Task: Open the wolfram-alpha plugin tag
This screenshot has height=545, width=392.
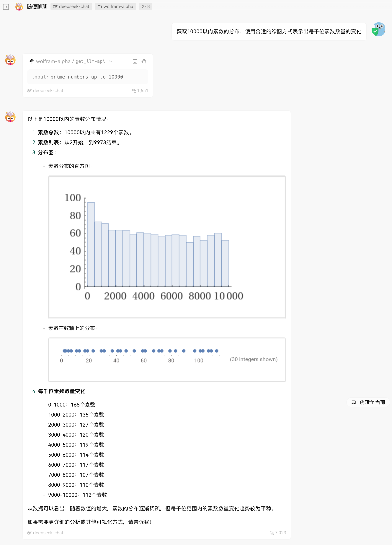Action: coord(115,6)
